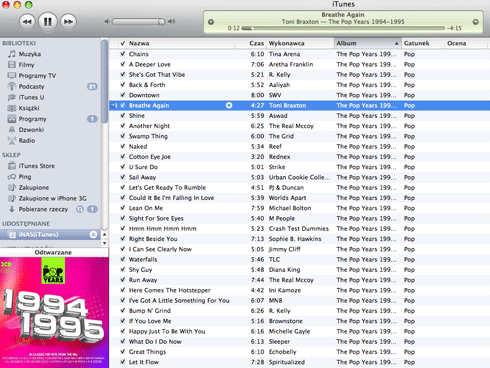The width and height of the screenshot is (490, 368).
Task: Click the left round button in now-playing display
Action: (x=211, y=22)
